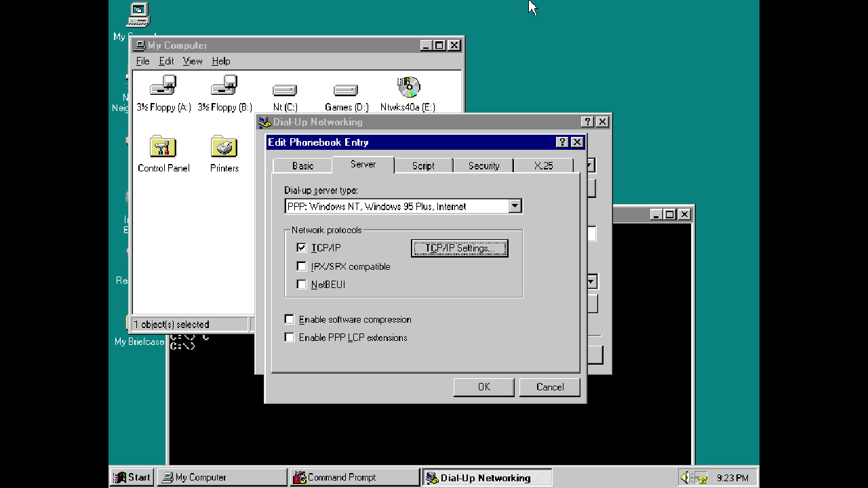
Task: Open the Edit menu in My Computer
Action: pyautogui.click(x=166, y=61)
